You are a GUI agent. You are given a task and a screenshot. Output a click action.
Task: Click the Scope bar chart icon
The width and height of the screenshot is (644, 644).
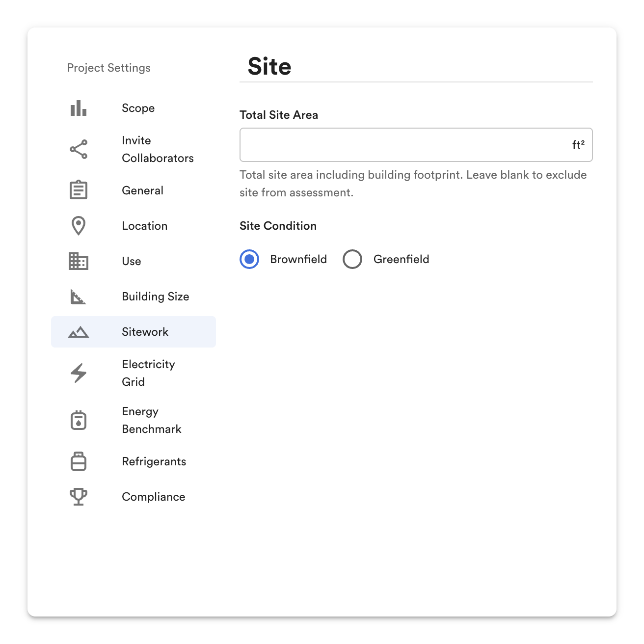pyautogui.click(x=79, y=108)
